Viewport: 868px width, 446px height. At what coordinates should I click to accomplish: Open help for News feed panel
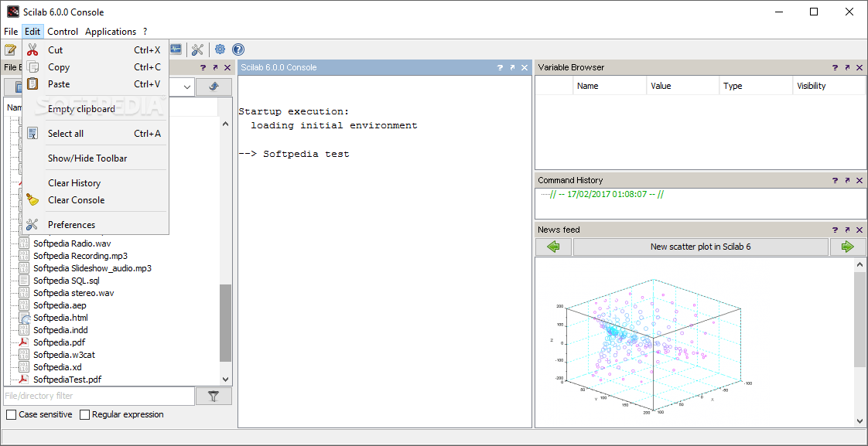(x=835, y=230)
